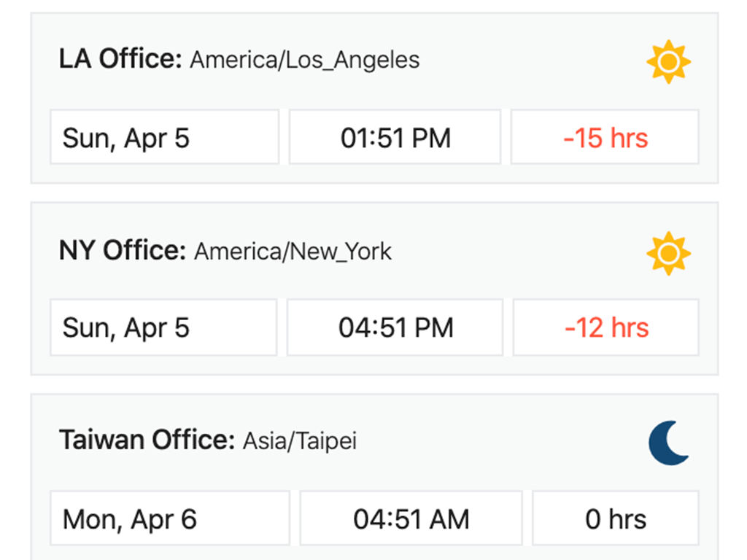Select the Mon, Apr 6 date field
Viewport: 747px width, 560px height.
169,518
